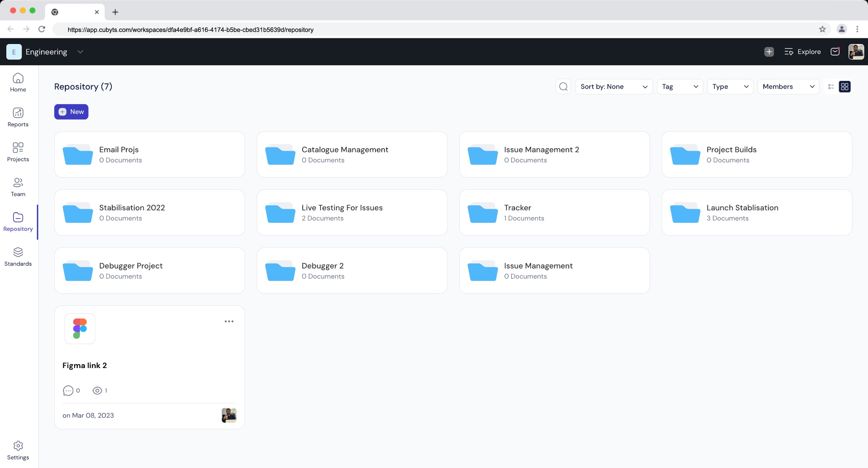
Task: Close the current browser tab
Action: pos(97,12)
